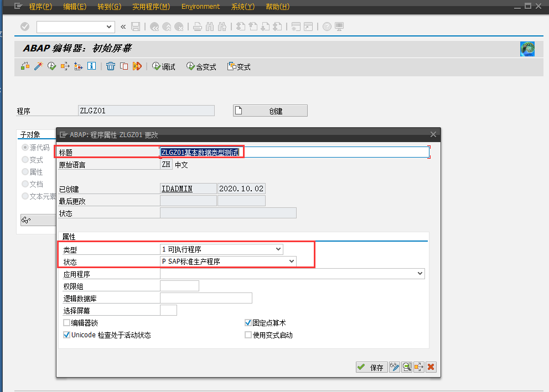Open the Environment menu
The image size is (549, 392).
(x=200, y=7)
